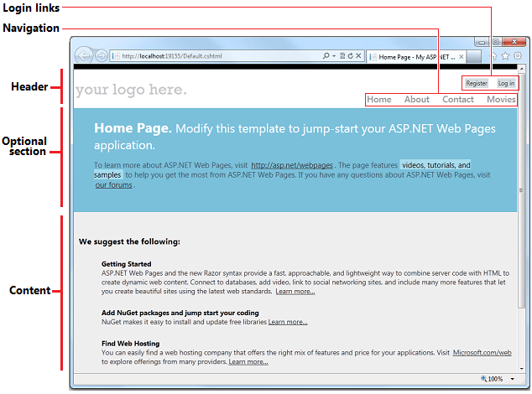
Task: Click the browser Back arrow button
Action: (83, 56)
